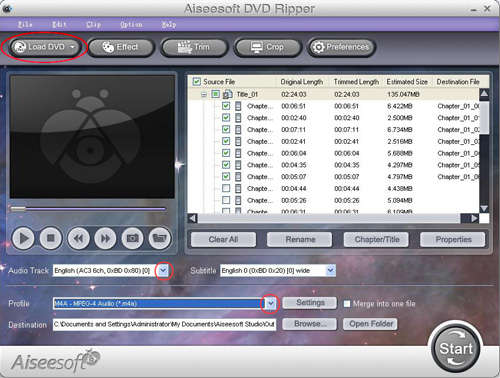The width and height of the screenshot is (500, 378).
Task: Enable Merge into one file
Action: click(347, 304)
